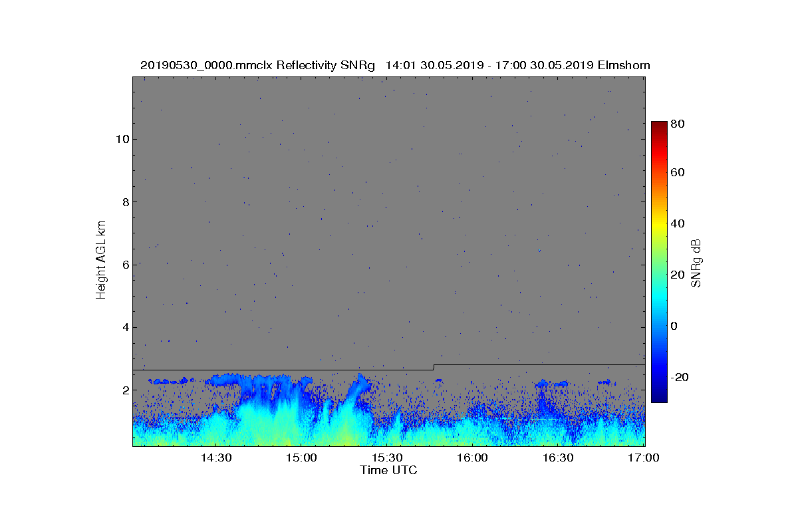Click the 14:30 time tick label
Image resolution: width=798 pixels, height=532 pixels.
[215, 458]
